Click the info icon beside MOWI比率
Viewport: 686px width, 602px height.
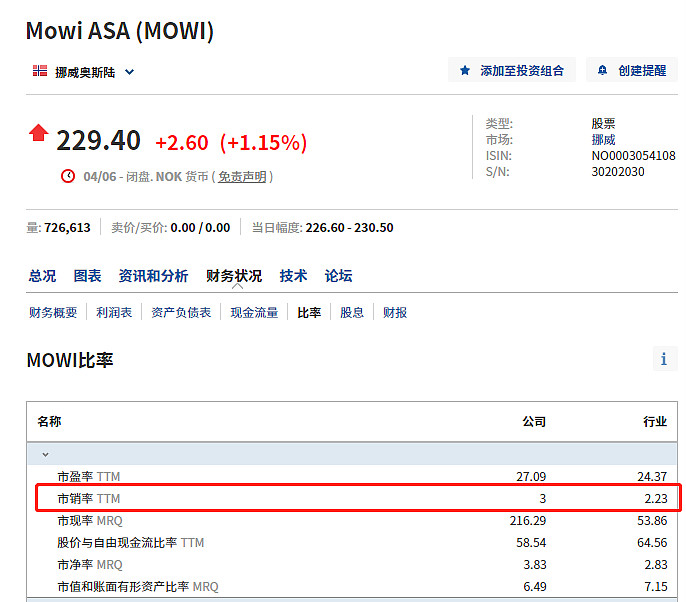664,359
